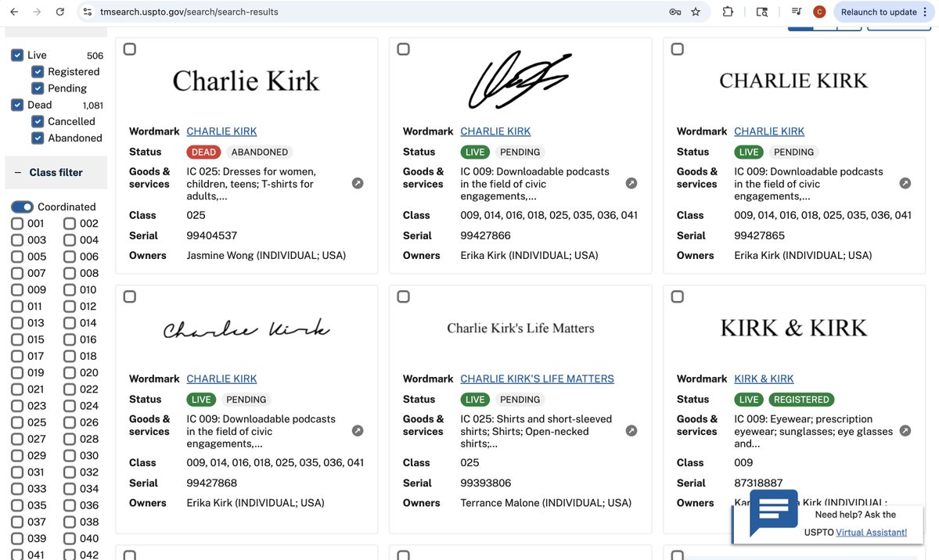The image size is (939, 560).
Task: Expand goods for Jasmine Wong's CHARLIE KIRK mark
Action: 358,183
